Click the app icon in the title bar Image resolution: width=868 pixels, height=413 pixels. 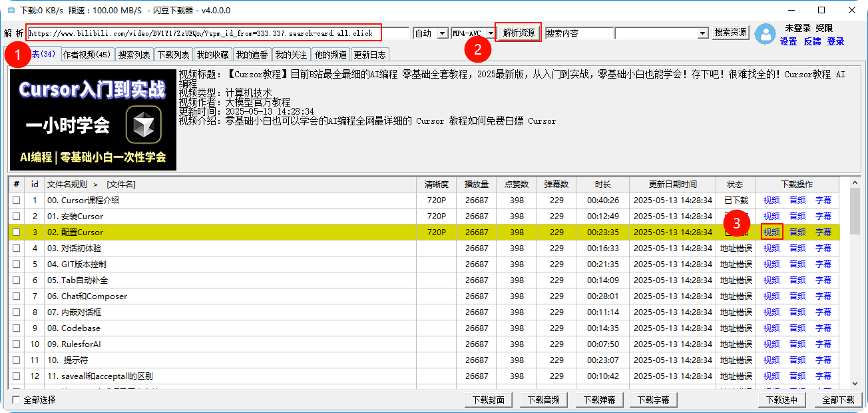pyautogui.click(x=11, y=10)
